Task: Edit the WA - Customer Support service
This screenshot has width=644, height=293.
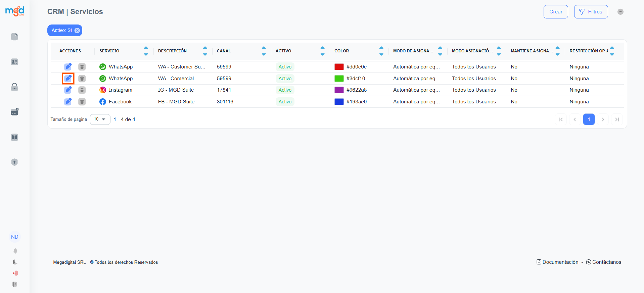Action: [x=68, y=67]
